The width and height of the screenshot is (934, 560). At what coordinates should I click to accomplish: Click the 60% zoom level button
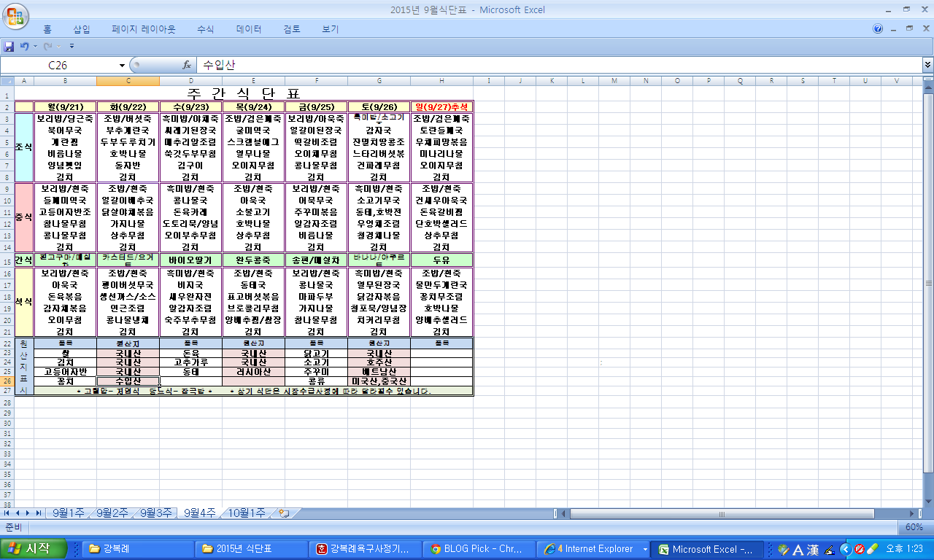(914, 527)
